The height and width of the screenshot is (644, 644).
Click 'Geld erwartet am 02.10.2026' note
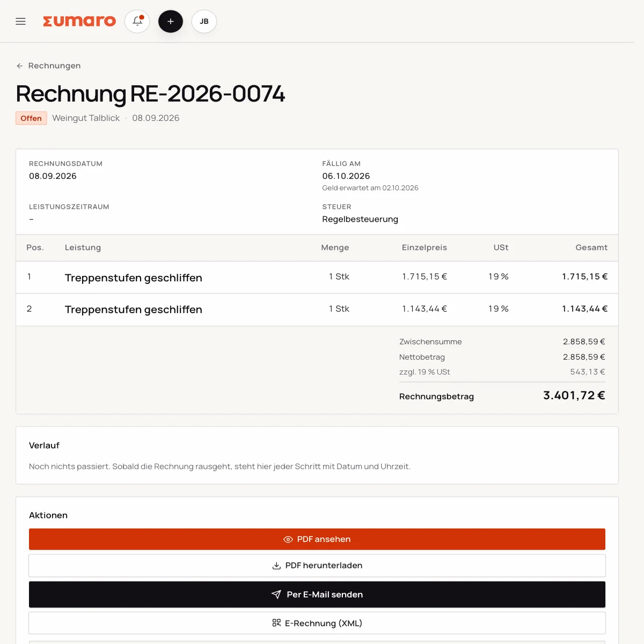370,188
